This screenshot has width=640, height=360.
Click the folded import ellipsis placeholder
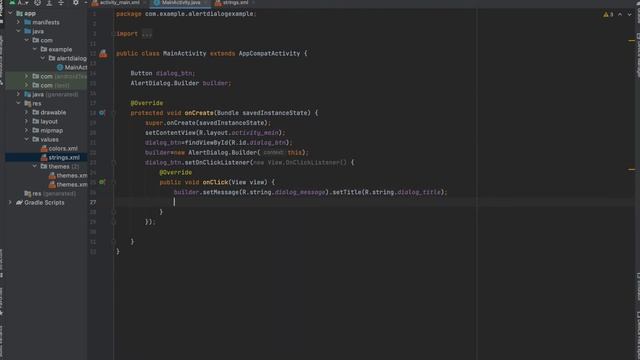(x=147, y=34)
